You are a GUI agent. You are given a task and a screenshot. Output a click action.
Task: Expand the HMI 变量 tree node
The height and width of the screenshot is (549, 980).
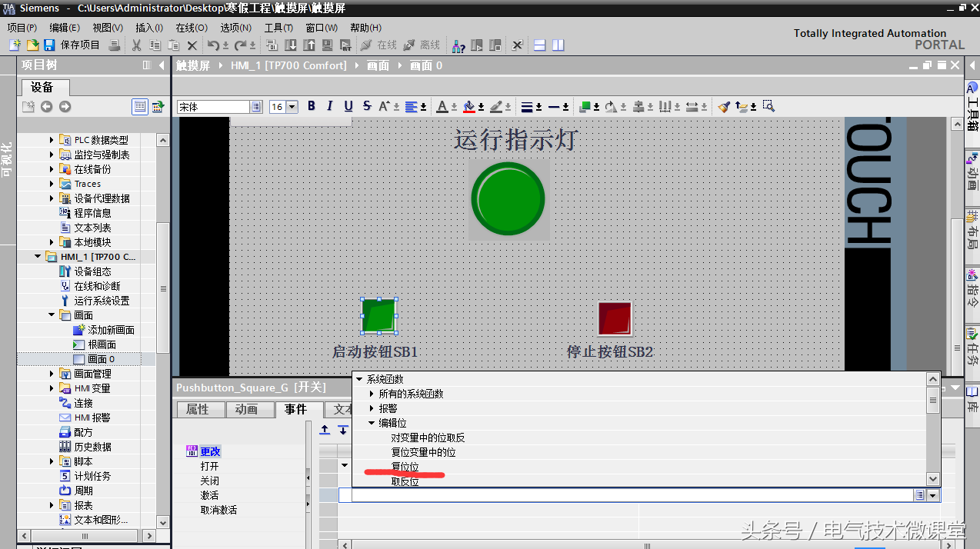tap(52, 388)
